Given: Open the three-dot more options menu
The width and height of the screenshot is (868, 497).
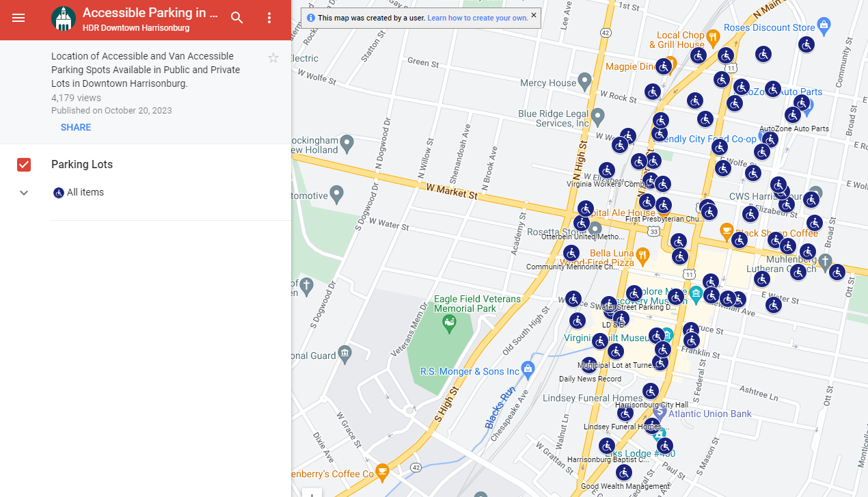Looking at the screenshot, I should pyautogui.click(x=269, y=18).
